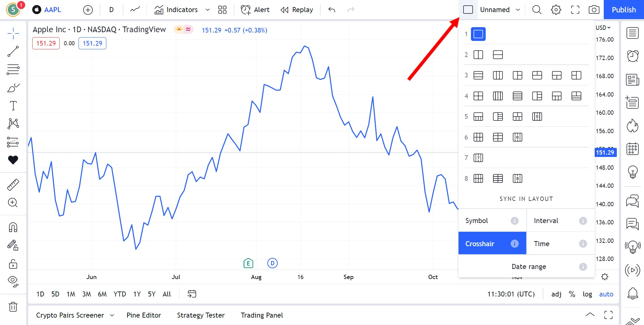644x325 pixels.
Task: Select the 1Y timeframe button
Action: pyautogui.click(x=137, y=294)
